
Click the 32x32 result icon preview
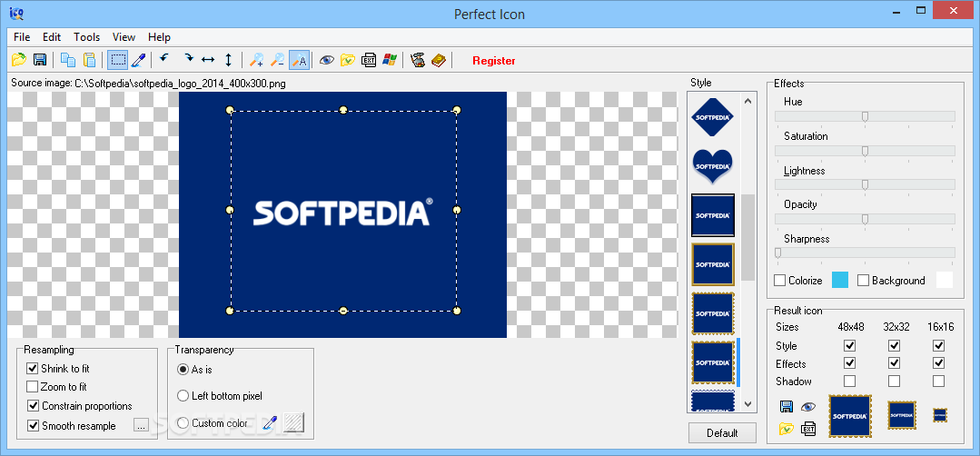(902, 415)
